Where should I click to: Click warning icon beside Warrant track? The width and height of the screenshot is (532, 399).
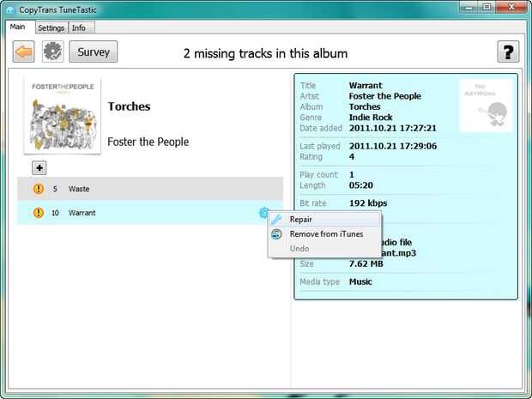pos(39,213)
